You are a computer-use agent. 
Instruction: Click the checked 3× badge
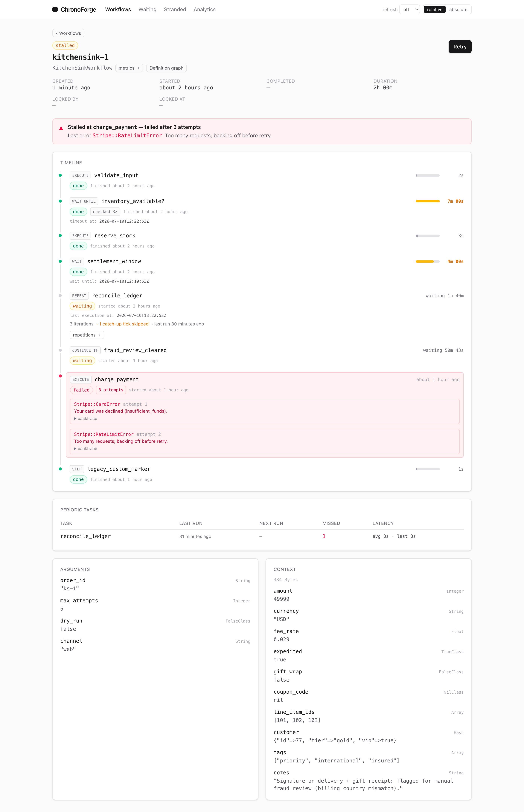point(105,212)
